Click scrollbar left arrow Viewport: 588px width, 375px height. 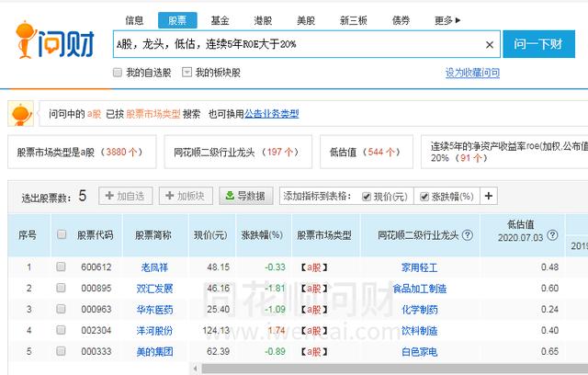point(196,369)
